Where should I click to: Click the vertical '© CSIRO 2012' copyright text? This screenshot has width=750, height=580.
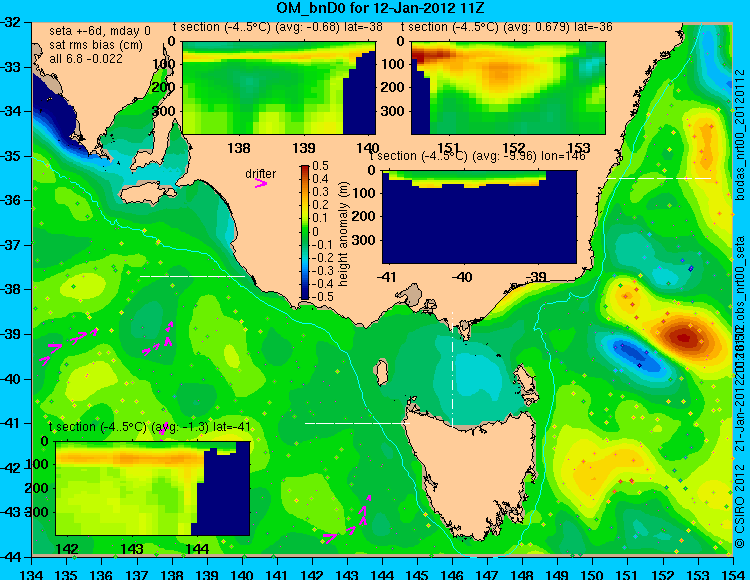740,505
